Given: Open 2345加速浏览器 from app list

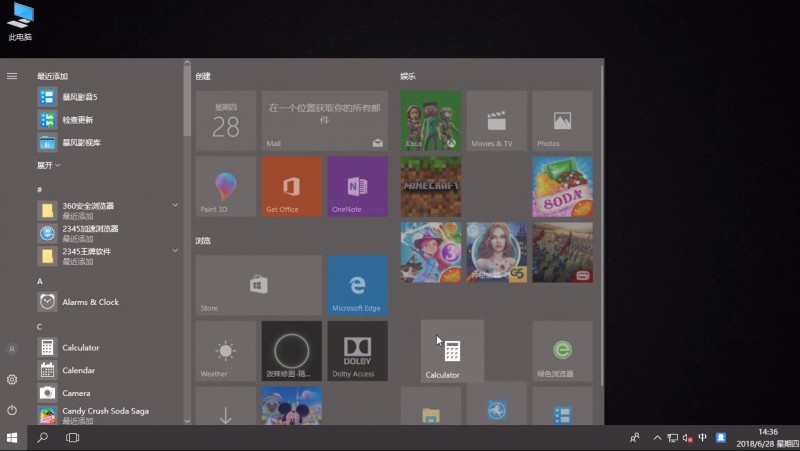Looking at the screenshot, I should click(x=108, y=233).
